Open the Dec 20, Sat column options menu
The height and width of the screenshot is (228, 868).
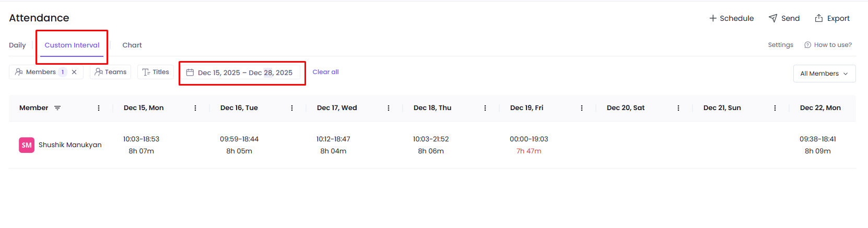pos(678,108)
